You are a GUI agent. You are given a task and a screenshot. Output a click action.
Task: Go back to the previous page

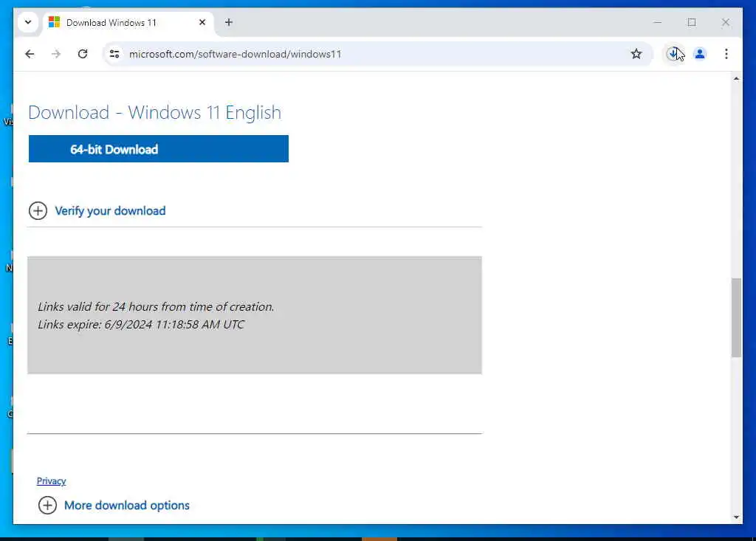(30, 54)
